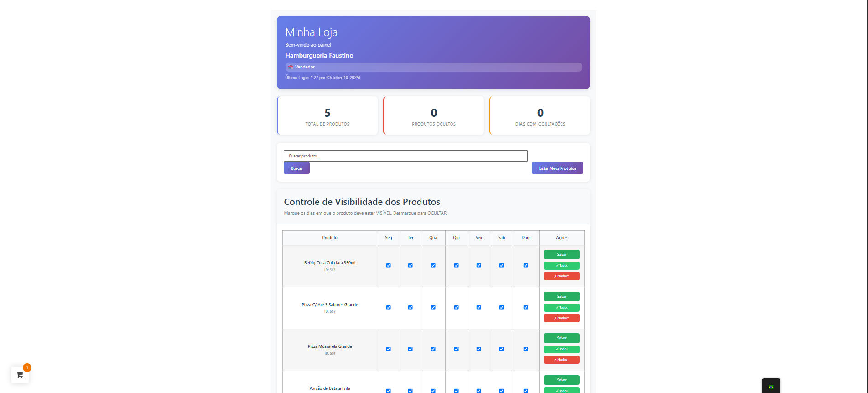Save visibility for Refrig Coca Cola lata
The width and height of the screenshot is (868, 393).
pos(561,255)
